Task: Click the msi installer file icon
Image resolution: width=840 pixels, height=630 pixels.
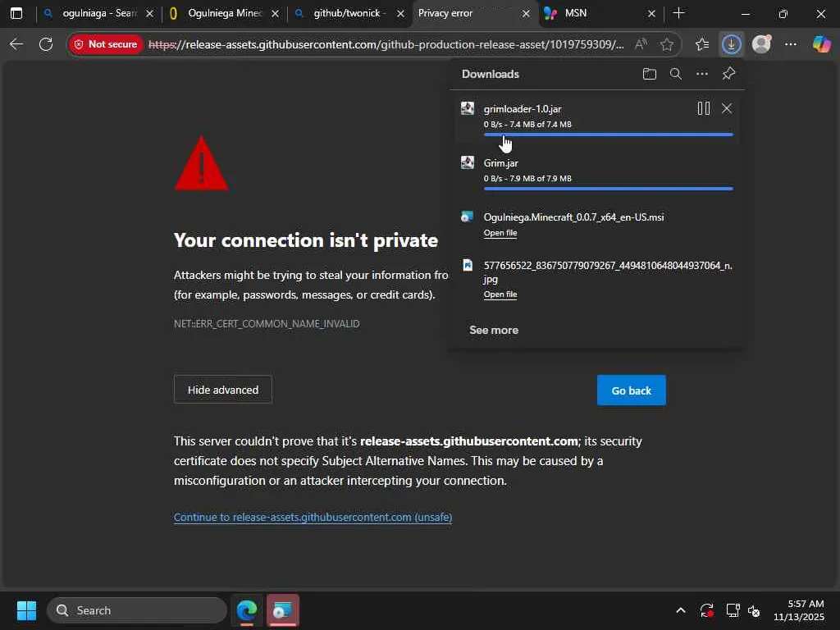Action: tap(467, 217)
